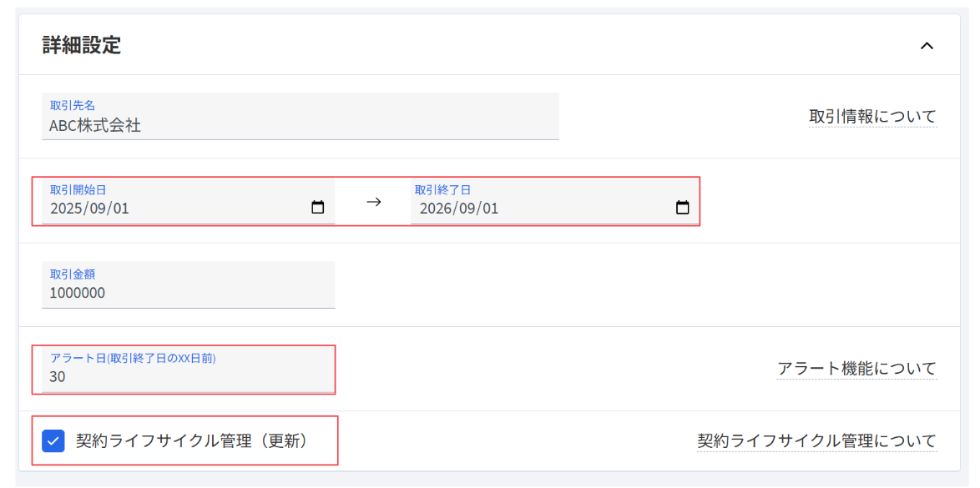Open the 取引終了日 calendar picker icon
980x488 pixels.
click(682, 208)
